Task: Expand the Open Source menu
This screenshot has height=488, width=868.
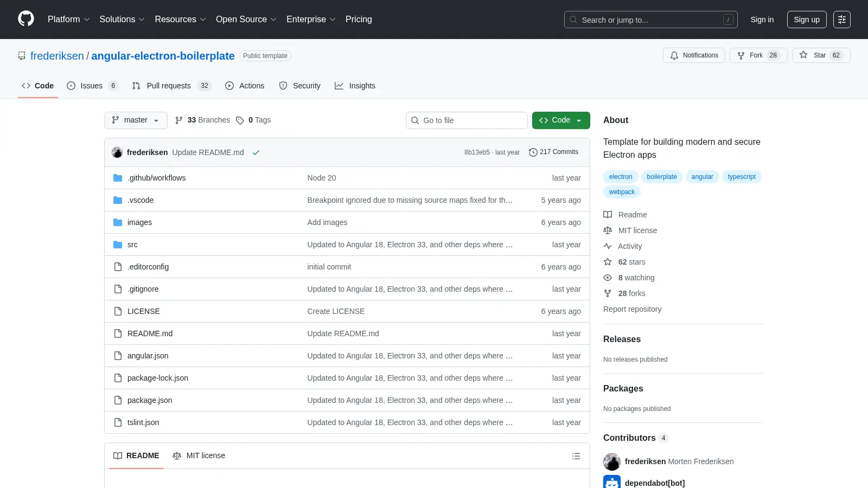Action: pos(246,20)
